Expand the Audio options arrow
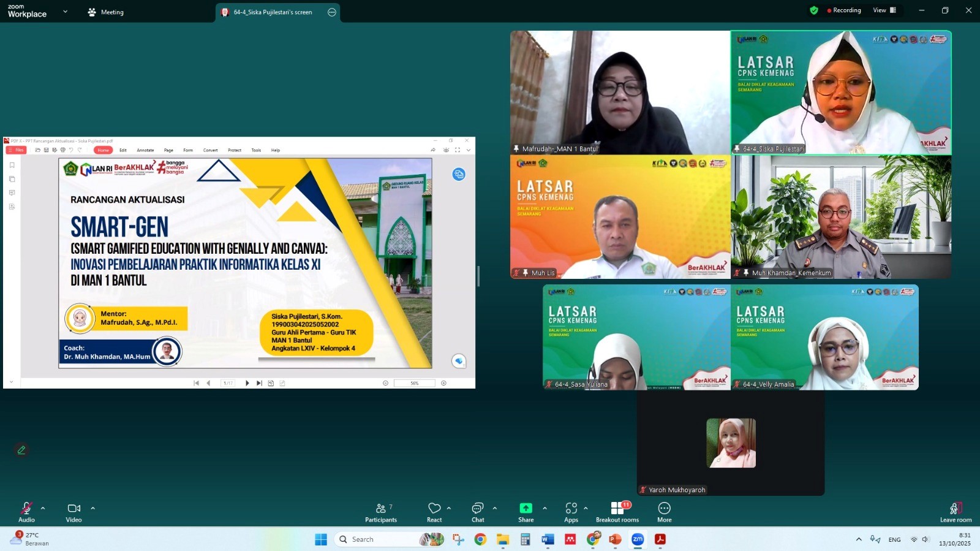 coord(43,508)
